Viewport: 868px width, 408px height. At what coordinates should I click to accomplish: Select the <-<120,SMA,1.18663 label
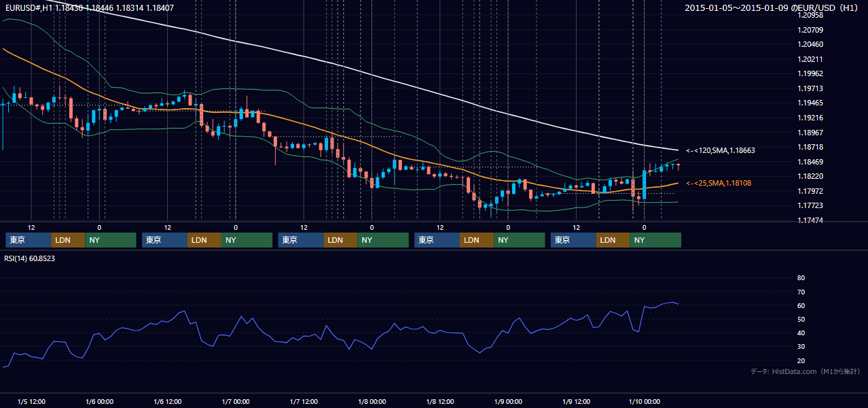[721, 150]
